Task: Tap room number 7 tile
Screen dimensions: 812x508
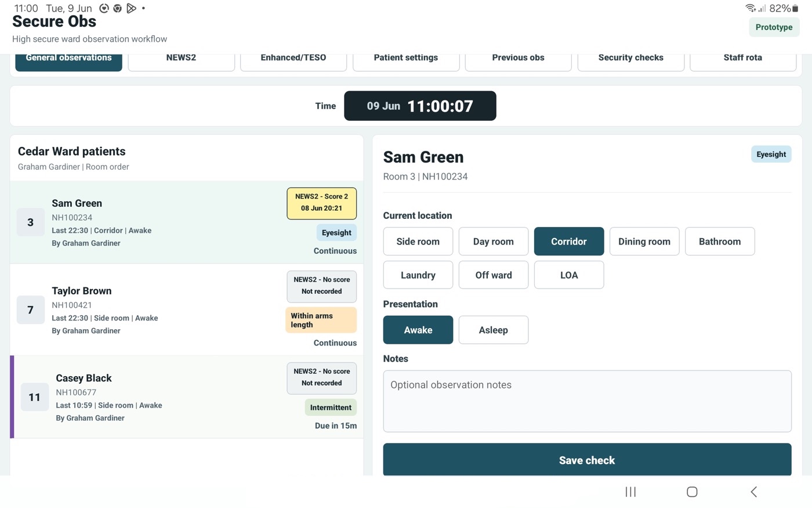Action: [30, 309]
